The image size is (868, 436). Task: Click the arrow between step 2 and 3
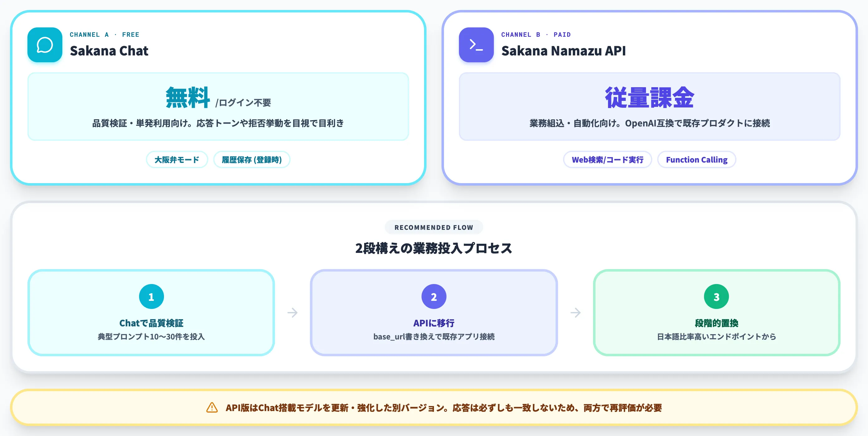pyautogui.click(x=576, y=312)
